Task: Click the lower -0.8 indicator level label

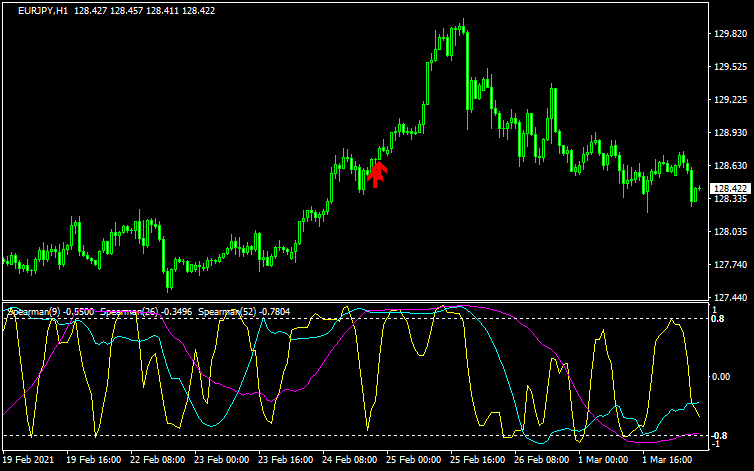Action: (718, 436)
